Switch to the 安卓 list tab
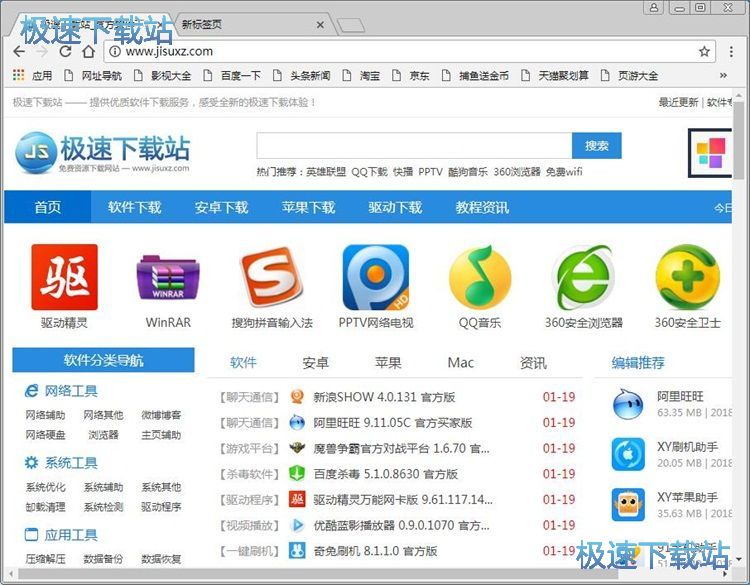Viewport: 750px width, 585px height. click(x=316, y=363)
